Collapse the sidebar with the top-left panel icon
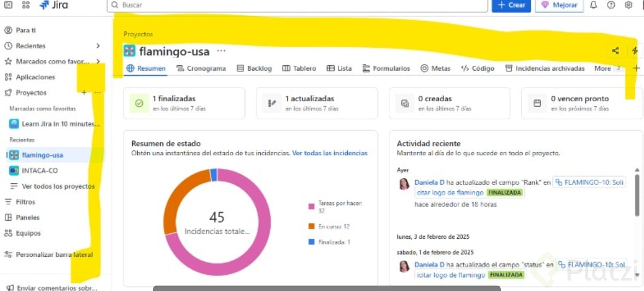Viewport: 644px width, 291px height. pyautogui.click(x=8, y=5)
